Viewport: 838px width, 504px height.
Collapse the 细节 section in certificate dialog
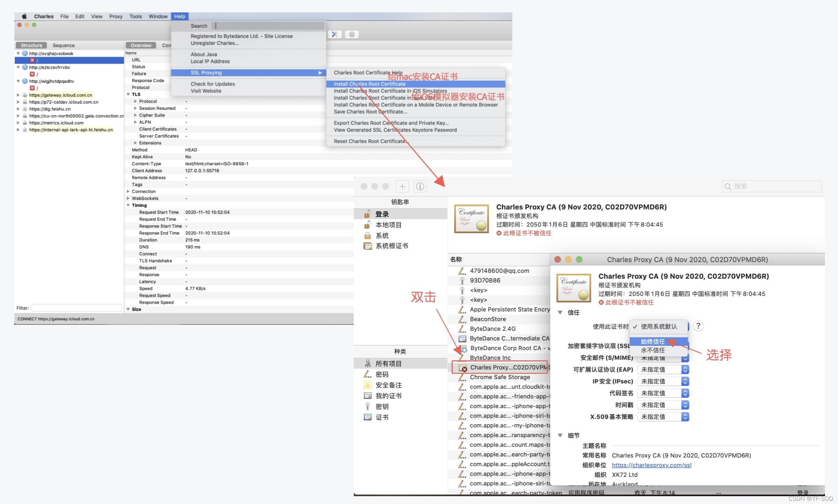tap(560, 436)
